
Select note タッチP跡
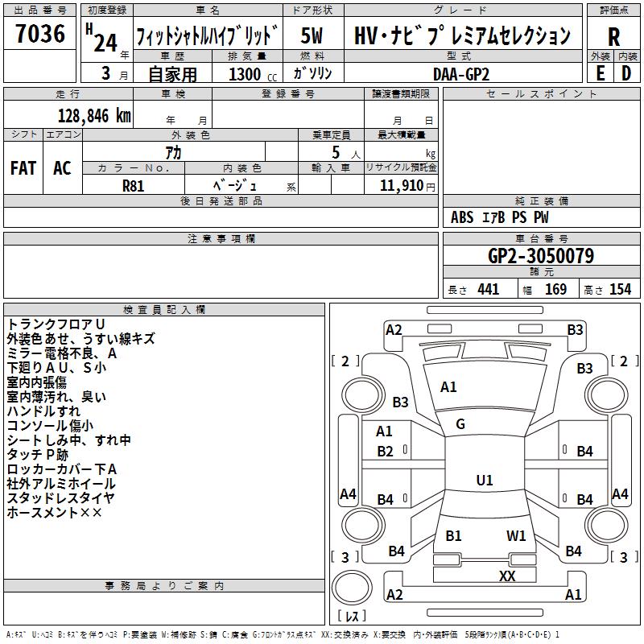37,455
